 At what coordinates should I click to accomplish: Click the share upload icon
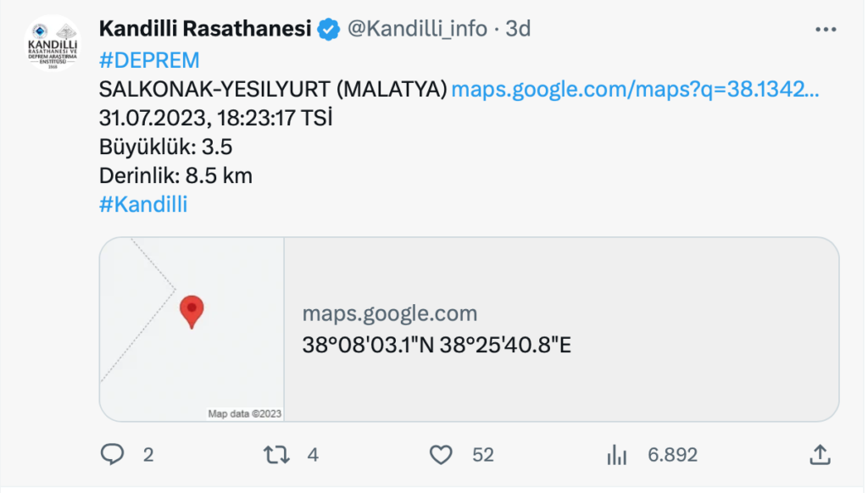[821, 455]
